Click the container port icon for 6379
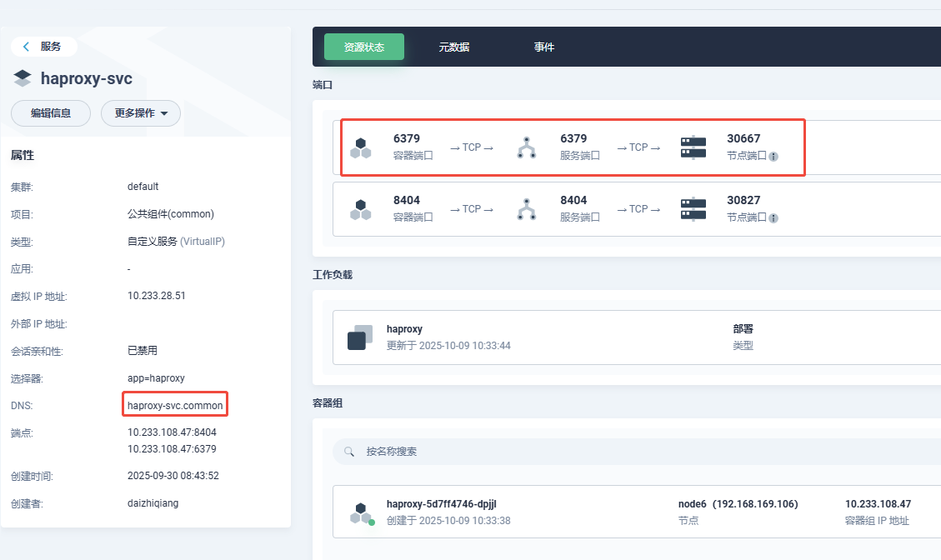This screenshot has height=560, width=941. (x=360, y=148)
